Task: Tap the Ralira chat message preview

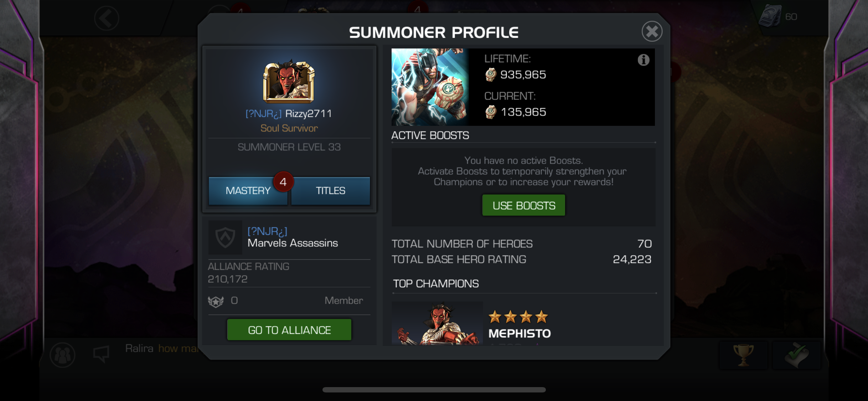Action: [162, 348]
